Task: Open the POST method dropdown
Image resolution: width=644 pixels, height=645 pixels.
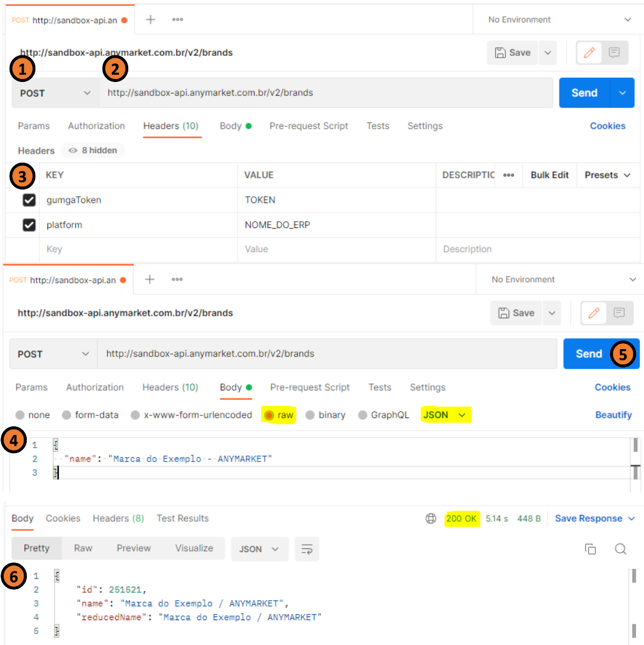Action: [x=53, y=93]
